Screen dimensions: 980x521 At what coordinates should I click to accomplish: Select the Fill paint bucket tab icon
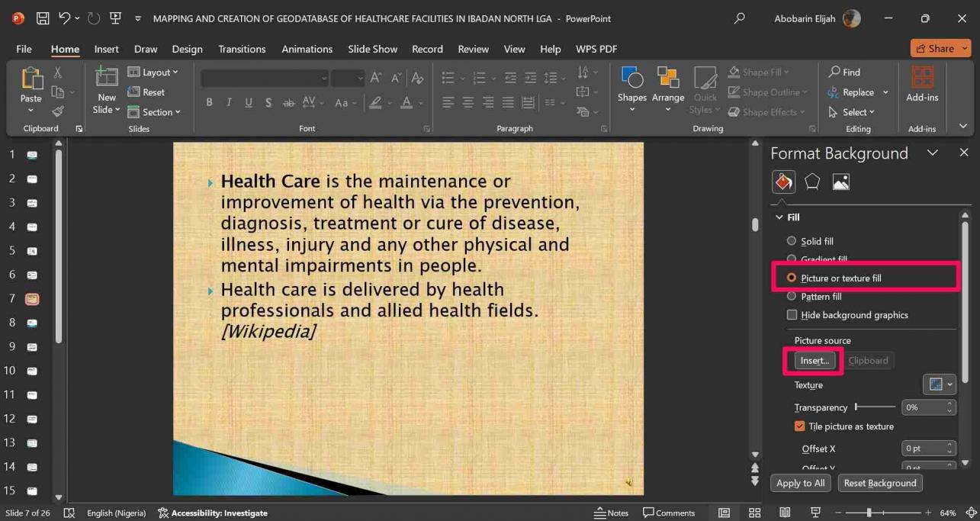[783, 182]
